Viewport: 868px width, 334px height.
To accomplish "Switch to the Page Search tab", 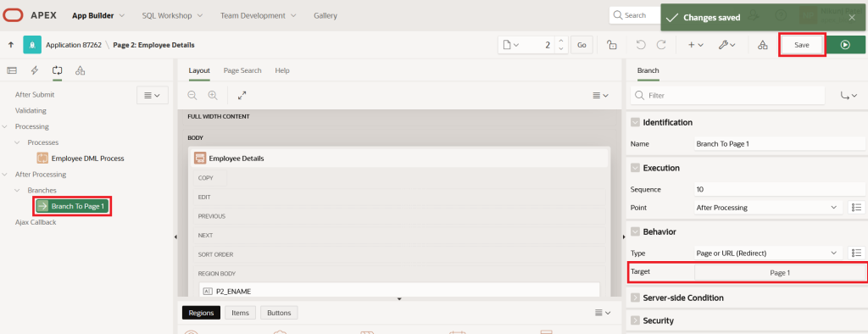I will (242, 70).
